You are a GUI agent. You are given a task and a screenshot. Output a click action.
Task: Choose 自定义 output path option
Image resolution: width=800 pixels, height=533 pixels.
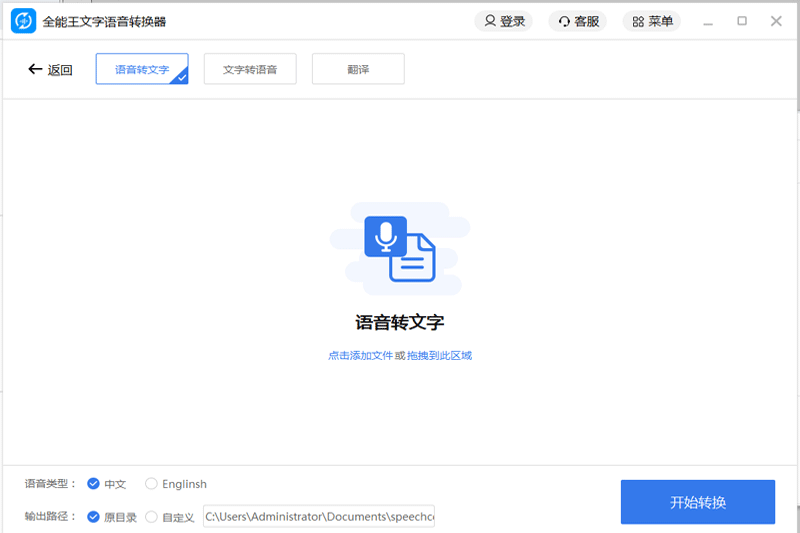(x=152, y=517)
